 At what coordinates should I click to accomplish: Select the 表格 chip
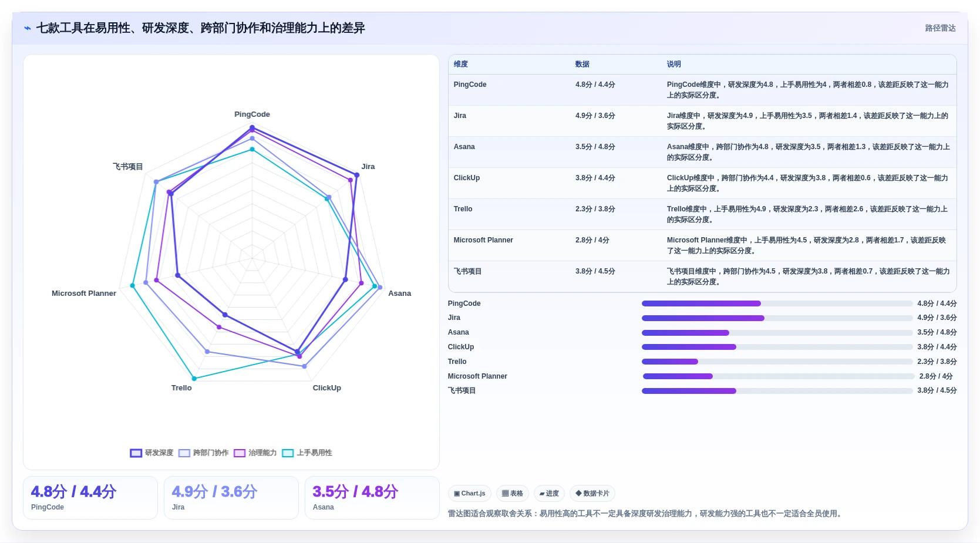pyautogui.click(x=513, y=494)
